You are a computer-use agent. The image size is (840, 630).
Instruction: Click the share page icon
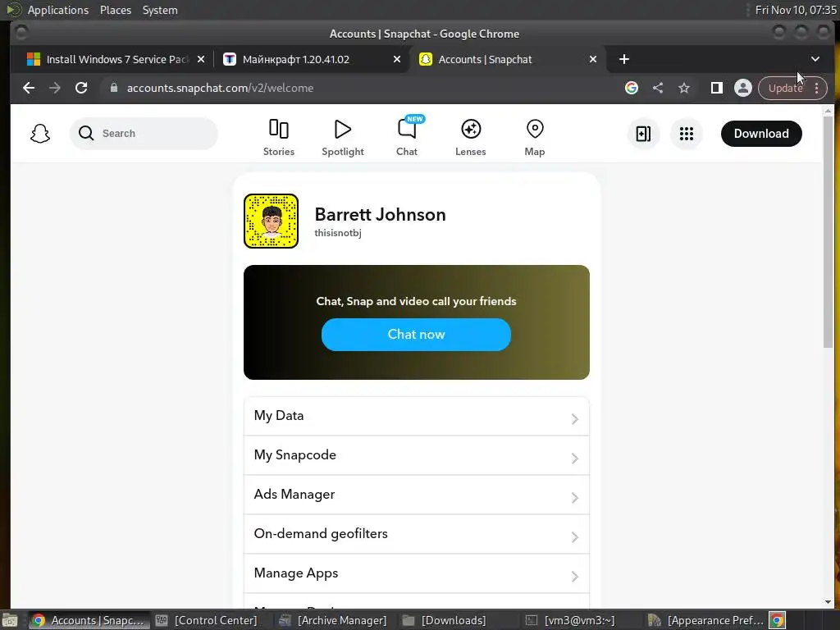pyautogui.click(x=658, y=88)
